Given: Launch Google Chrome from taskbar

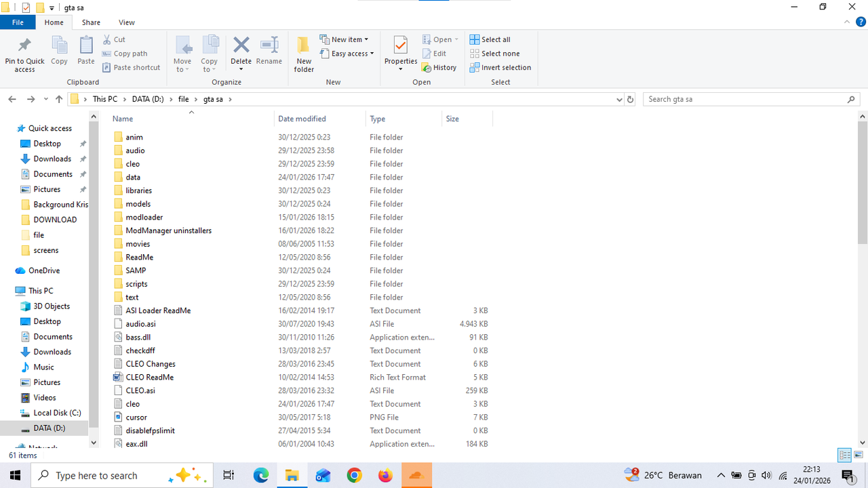Looking at the screenshot, I should coord(354,476).
